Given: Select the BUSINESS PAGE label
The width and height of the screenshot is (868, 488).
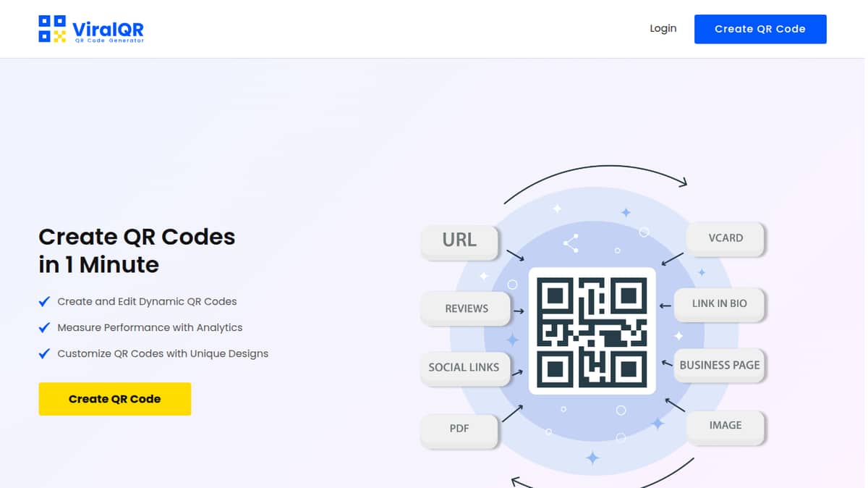Looking at the screenshot, I should coord(720,365).
